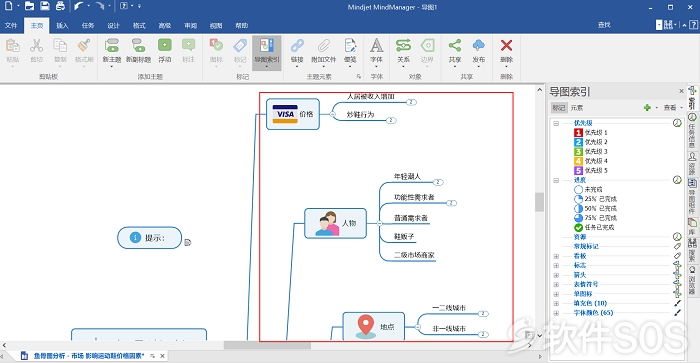The image size is (700, 363).
Task: Collapse the 人物 topic branch
Action: pyautogui.click(x=379, y=223)
